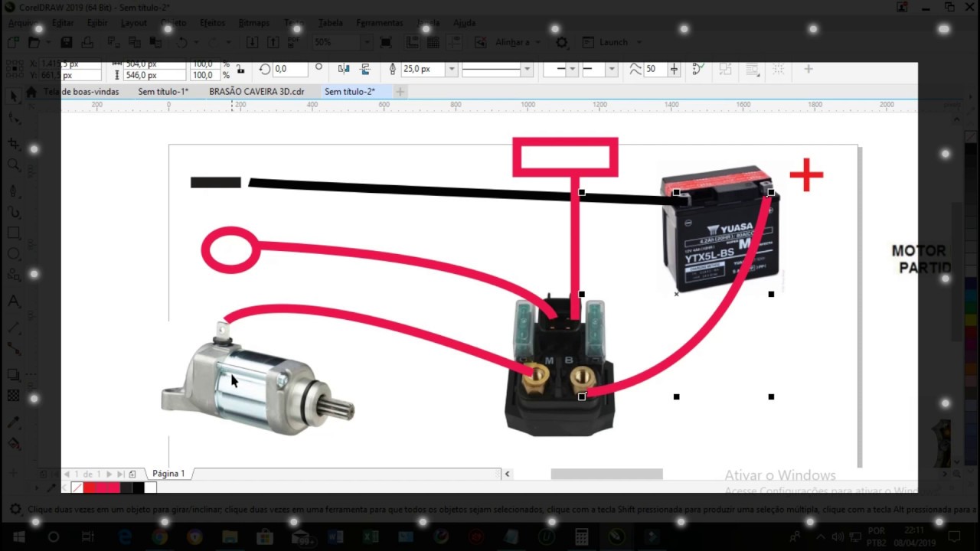Add new document with plus tab button
The image size is (980, 551).
pos(400,92)
